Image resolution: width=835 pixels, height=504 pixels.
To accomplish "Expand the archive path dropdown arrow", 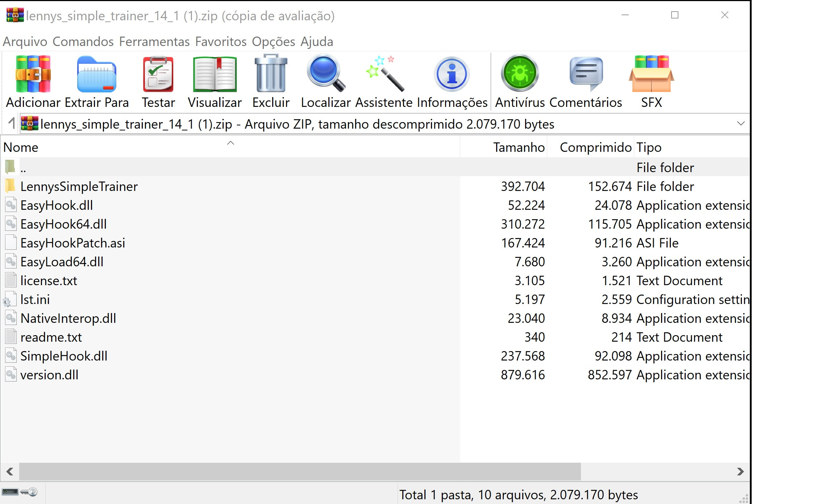I will pyautogui.click(x=741, y=124).
